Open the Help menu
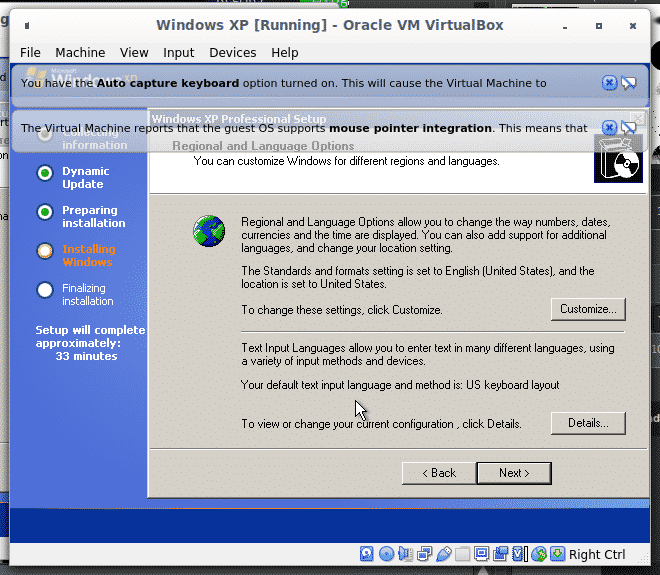660x575 pixels. (285, 53)
